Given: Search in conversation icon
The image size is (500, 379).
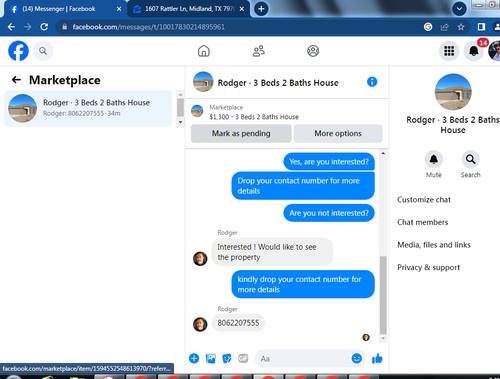Looking at the screenshot, I should click(471, 159).
